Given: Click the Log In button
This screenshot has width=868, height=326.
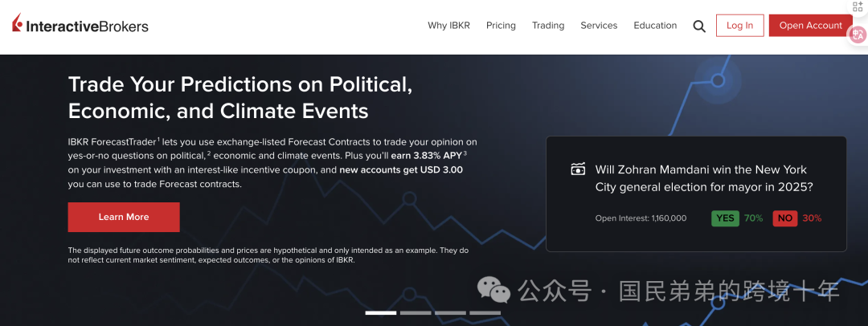Looking at the screenshot, I should click(x=739, y=26).
